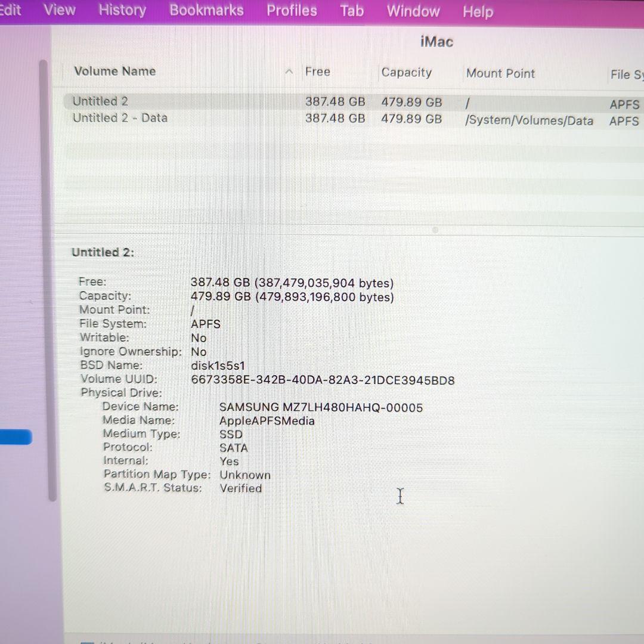Sort volumes by the Capacity column

(406, 72)
